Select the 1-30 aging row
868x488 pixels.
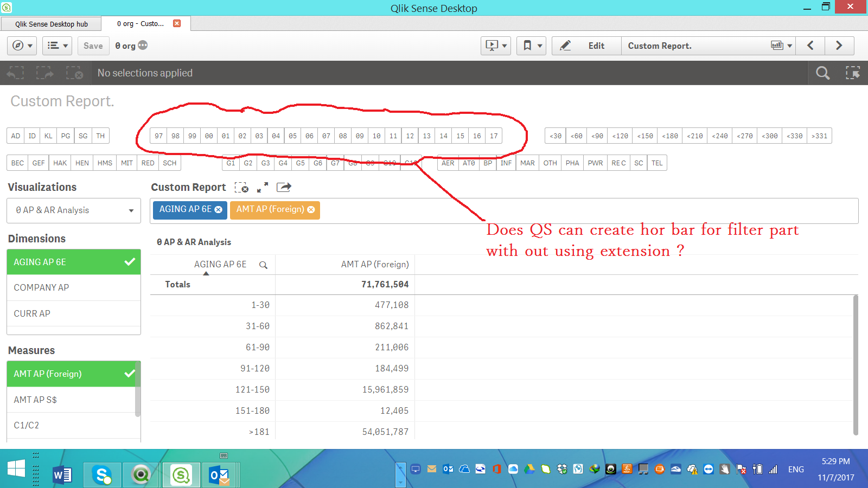click(260, 305)
